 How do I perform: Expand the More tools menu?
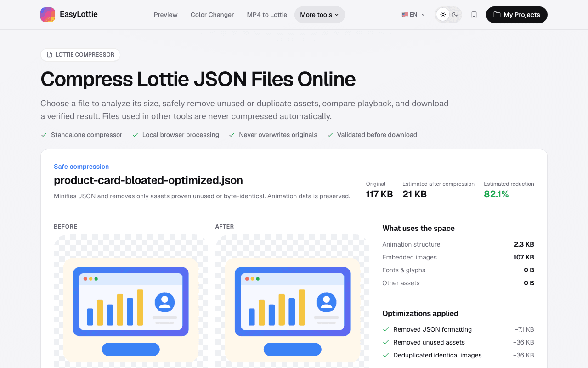(x=320, y=15)
